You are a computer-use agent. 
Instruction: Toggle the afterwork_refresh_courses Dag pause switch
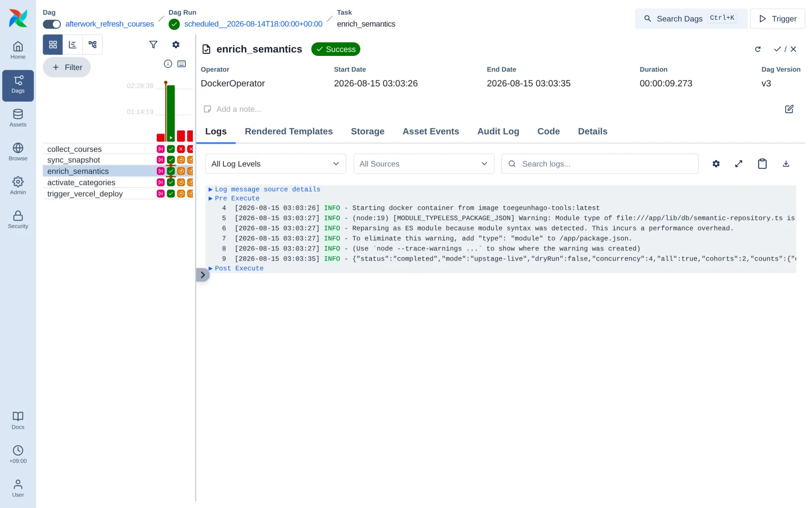[52, 24]
